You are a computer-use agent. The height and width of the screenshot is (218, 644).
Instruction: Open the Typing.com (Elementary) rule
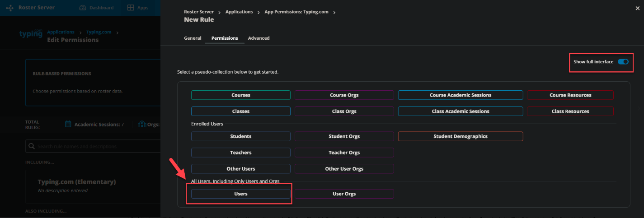(77, 182)
